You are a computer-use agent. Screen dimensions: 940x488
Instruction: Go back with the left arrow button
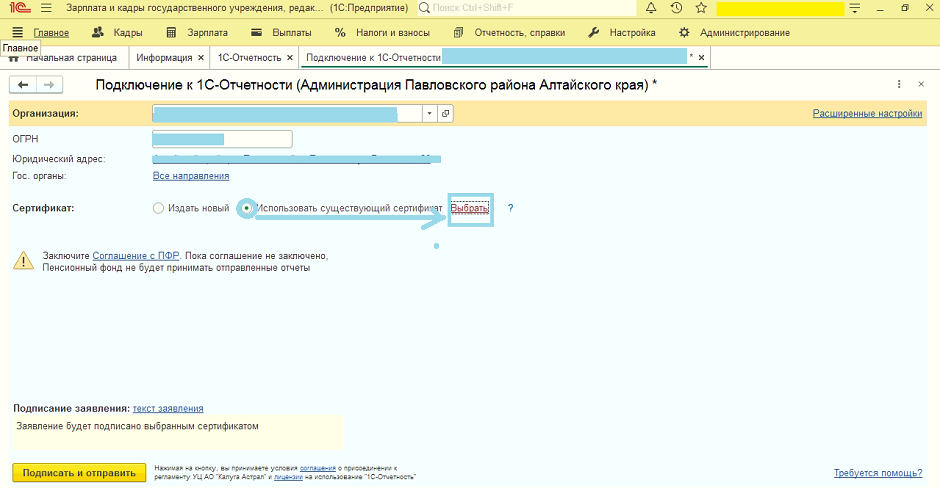(x=23, y=85)
